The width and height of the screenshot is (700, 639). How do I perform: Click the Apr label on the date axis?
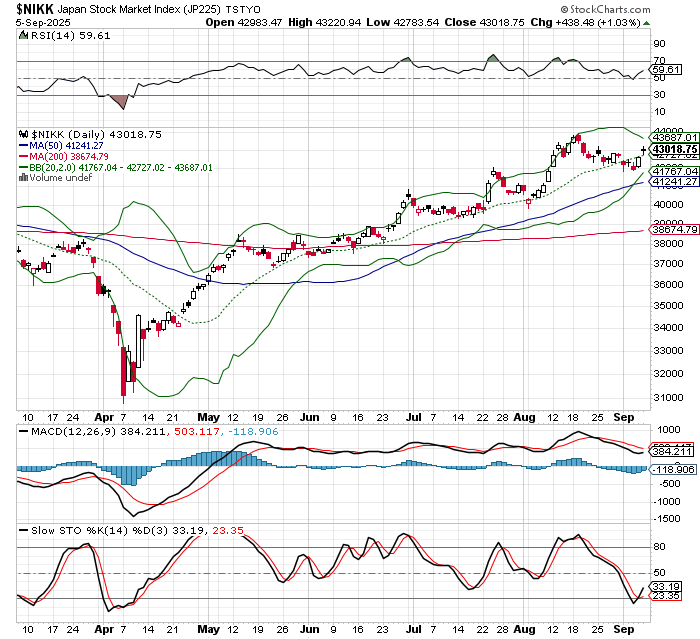click(104, 414)
